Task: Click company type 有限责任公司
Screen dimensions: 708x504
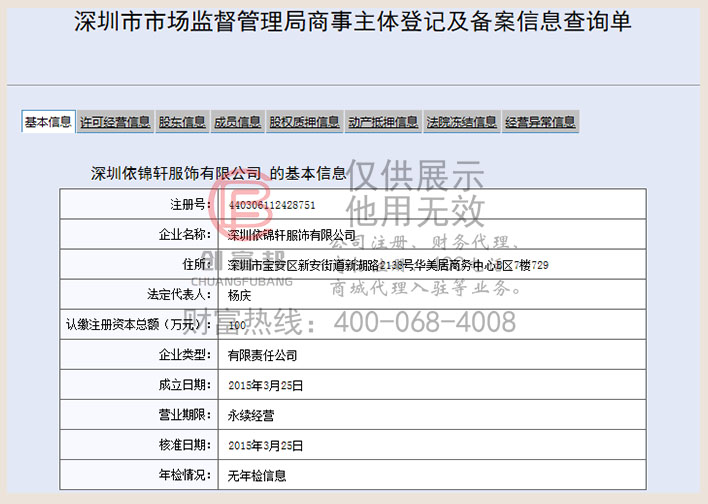Action: pos(262,355)
